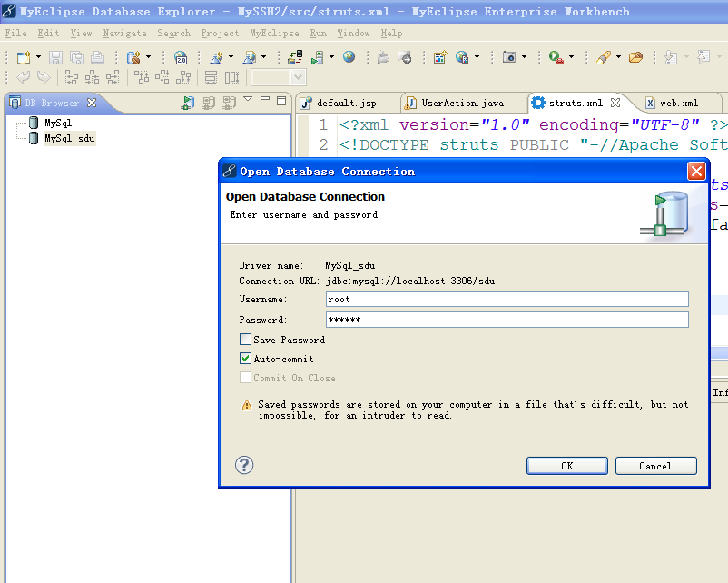This screenshot has height=583, width=728.
Task: Click the flask with document icon
Action: click(250, 57)
